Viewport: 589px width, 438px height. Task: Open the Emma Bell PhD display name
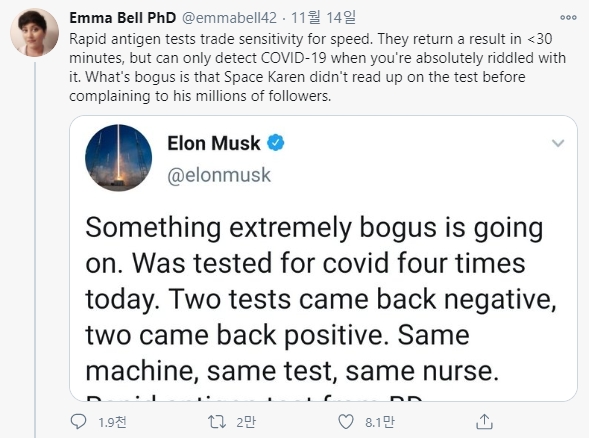coord(122,18)
